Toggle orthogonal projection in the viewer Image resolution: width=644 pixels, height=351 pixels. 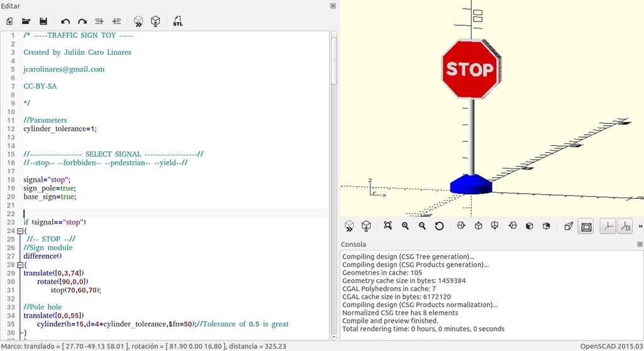(586, 226)
